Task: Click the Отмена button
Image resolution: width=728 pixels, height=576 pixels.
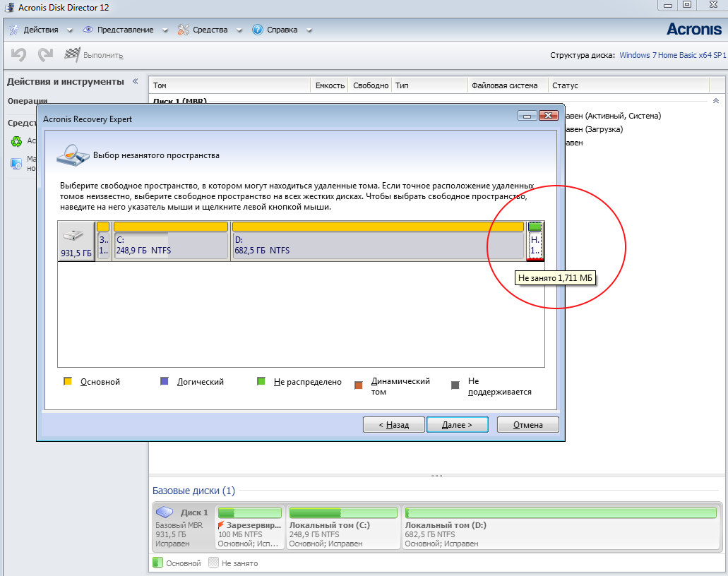Action: point(528,425)
